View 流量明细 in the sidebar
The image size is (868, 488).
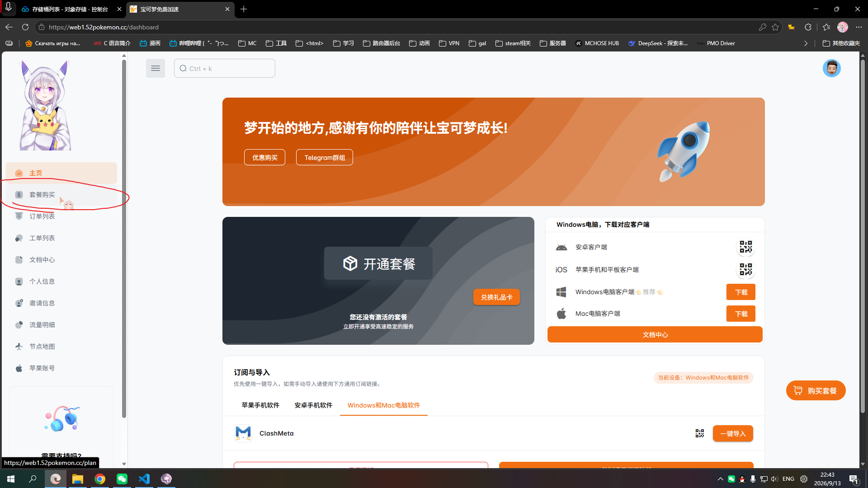(x=61, y=325)
